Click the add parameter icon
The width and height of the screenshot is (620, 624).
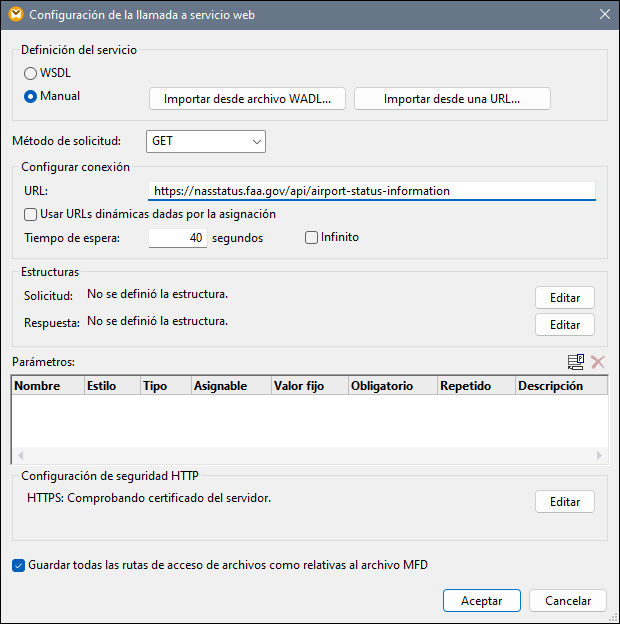pyautogui.click(x=576, y=362)
